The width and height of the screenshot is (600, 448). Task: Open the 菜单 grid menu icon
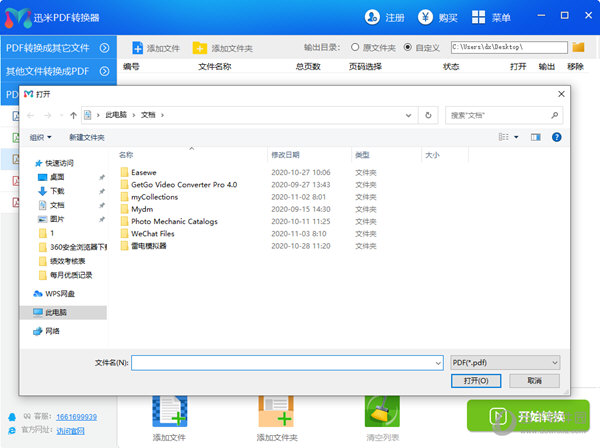click(478, 17)
